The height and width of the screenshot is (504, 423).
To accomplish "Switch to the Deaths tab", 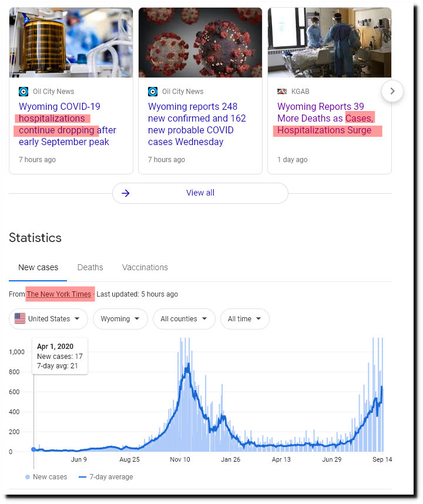I will (90, 267).
